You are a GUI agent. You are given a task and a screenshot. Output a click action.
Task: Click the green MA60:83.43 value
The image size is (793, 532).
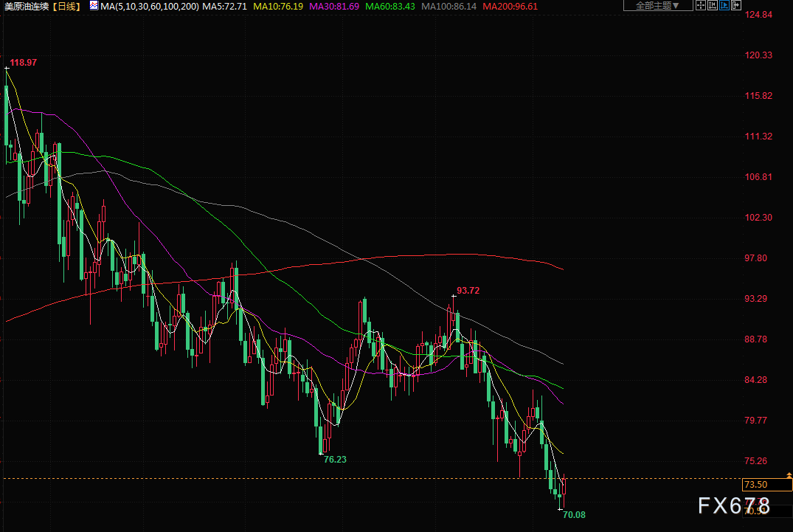coord(390,7)
